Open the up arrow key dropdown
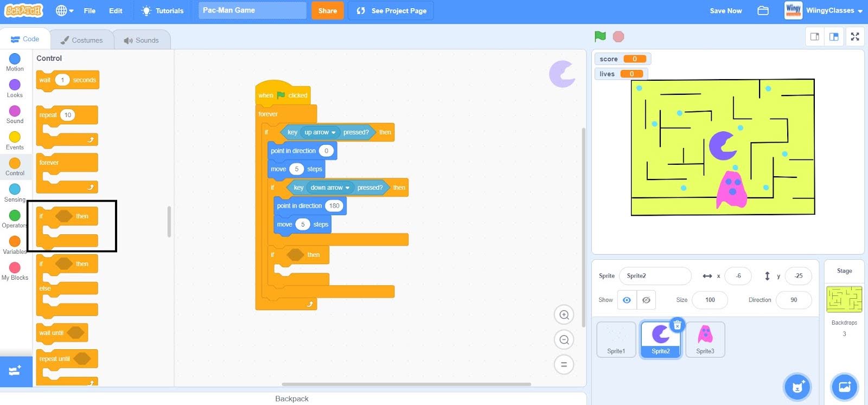Viewport: 868px width, 405px height. (320, 132)
